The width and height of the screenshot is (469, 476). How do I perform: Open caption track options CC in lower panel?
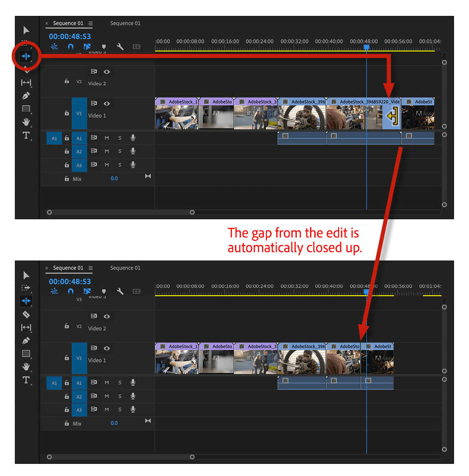click(x=136, y=292)
